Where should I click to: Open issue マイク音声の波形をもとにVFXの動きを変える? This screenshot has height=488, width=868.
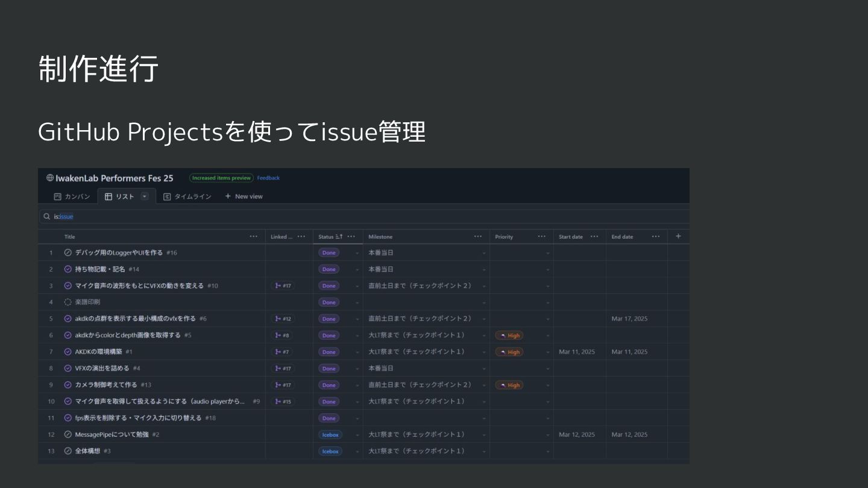[x=139, y=286]
